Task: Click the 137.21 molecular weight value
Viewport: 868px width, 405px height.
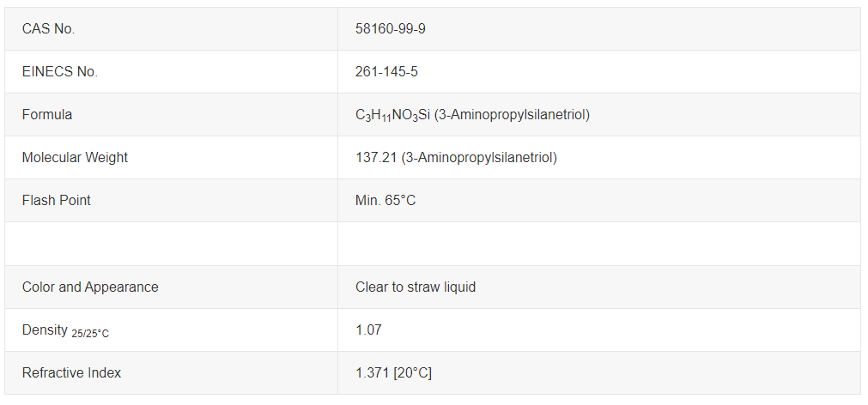Action: [x=375, y=158]
